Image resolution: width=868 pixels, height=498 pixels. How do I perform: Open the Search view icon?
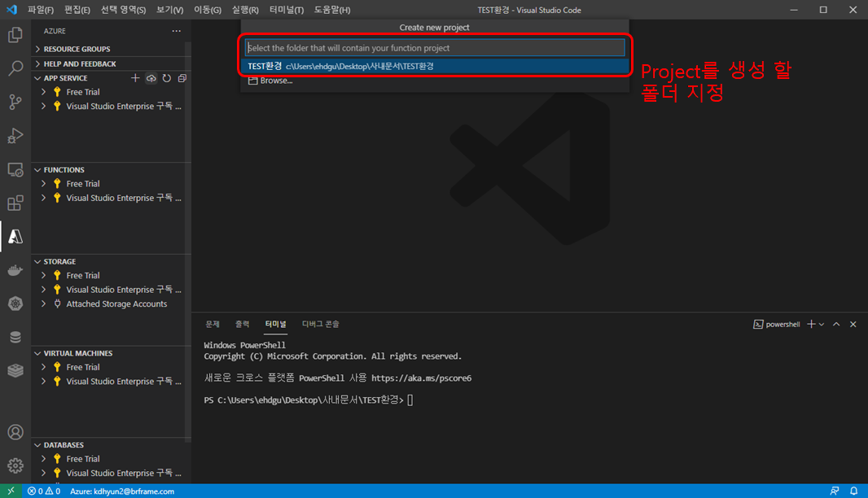click(x=15, y=68)
